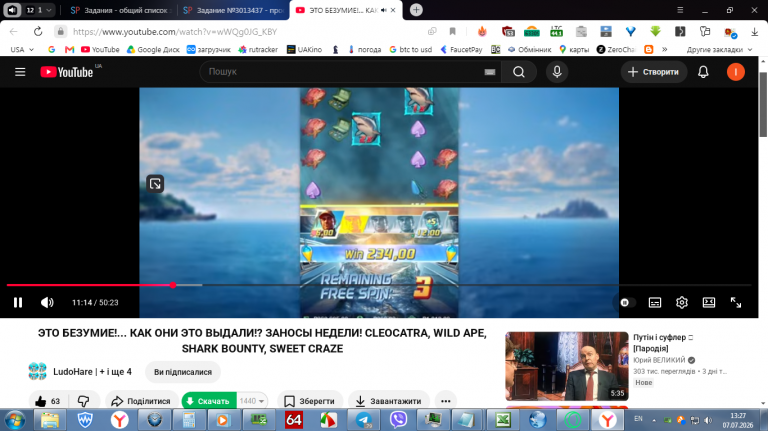768x431 pixels.
Task: Open the LTC price extension icon
Action: pyautogui.click(x=556, y=32)
